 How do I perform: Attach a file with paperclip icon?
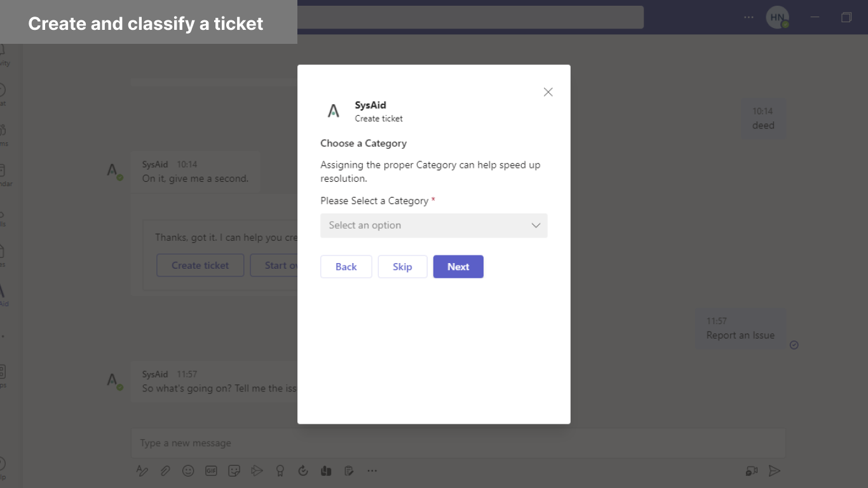[x=165, y=471]
